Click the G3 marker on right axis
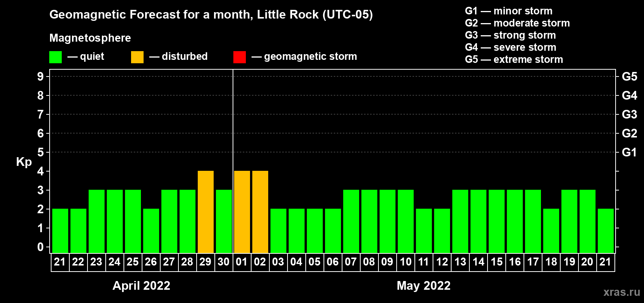This screenshot has height=303, width=644. point(630,114)
